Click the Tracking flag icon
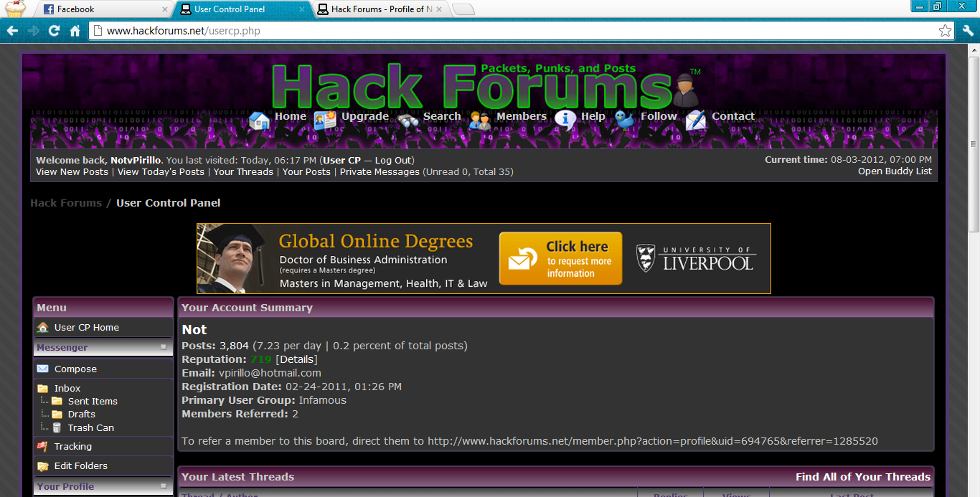The height and width of the screenshot is (497, 980). tap(43, 446)
